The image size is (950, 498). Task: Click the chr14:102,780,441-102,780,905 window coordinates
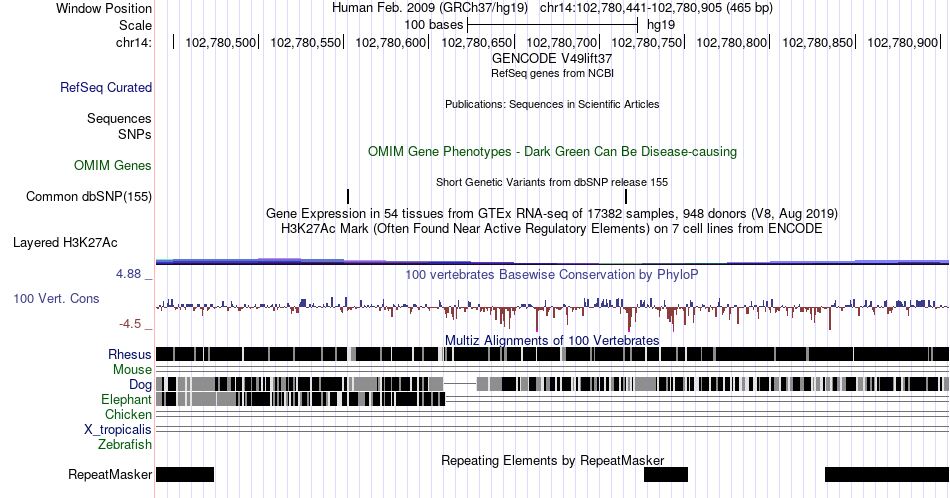656,8
